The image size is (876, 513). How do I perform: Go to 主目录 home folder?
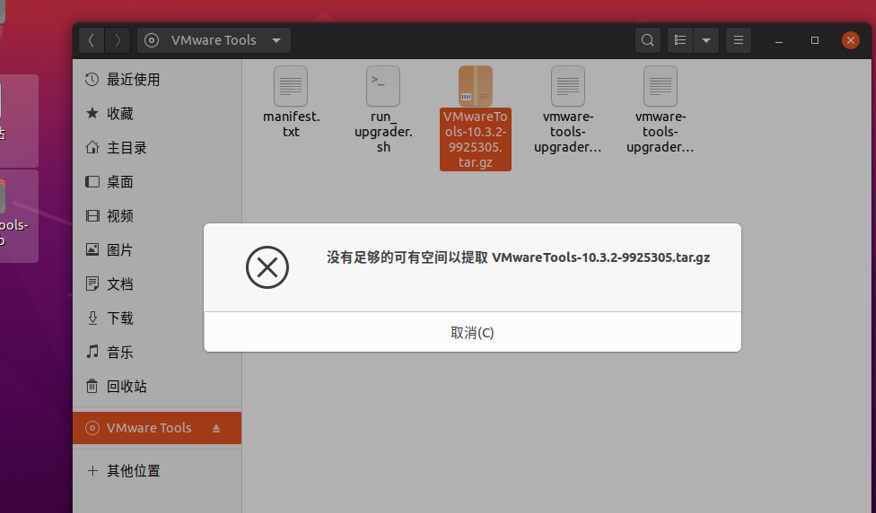tap(157, 148)
